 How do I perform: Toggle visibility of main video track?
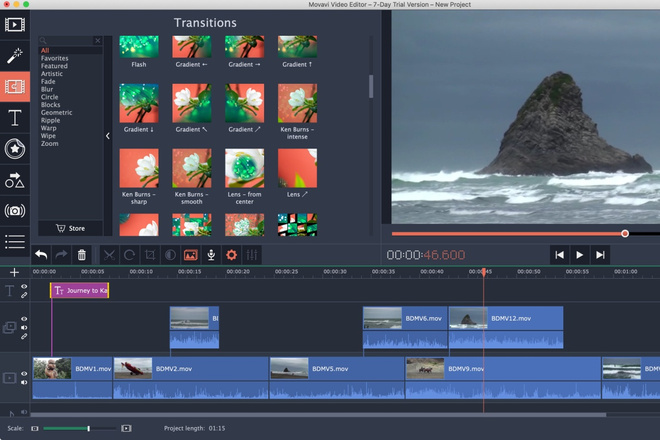coord(24,373)
